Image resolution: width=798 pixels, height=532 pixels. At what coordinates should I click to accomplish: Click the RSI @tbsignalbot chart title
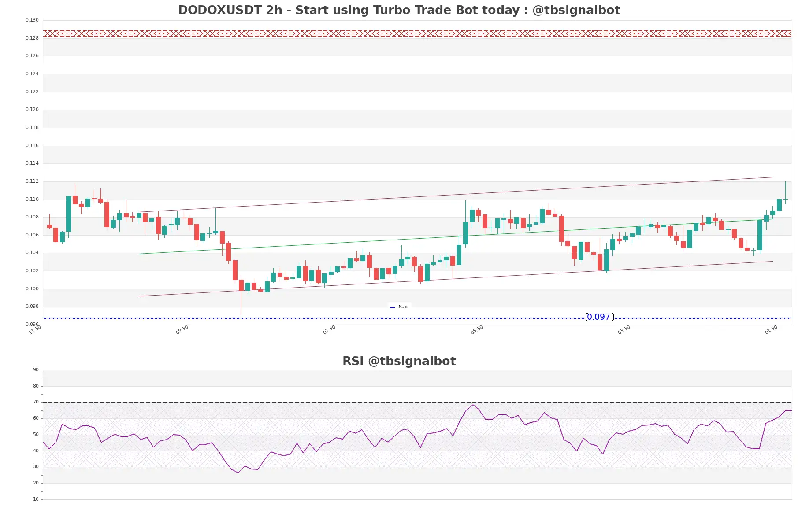[x=399, y=361]
